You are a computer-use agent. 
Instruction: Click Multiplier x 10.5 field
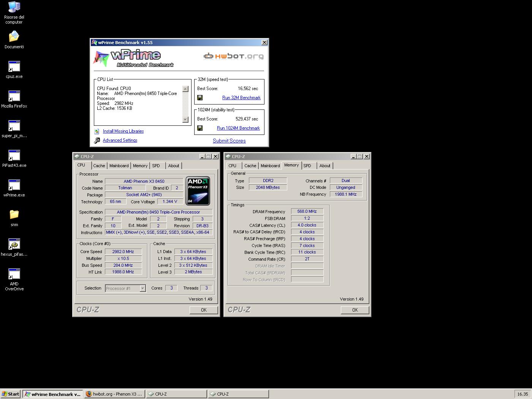point(123,258)
